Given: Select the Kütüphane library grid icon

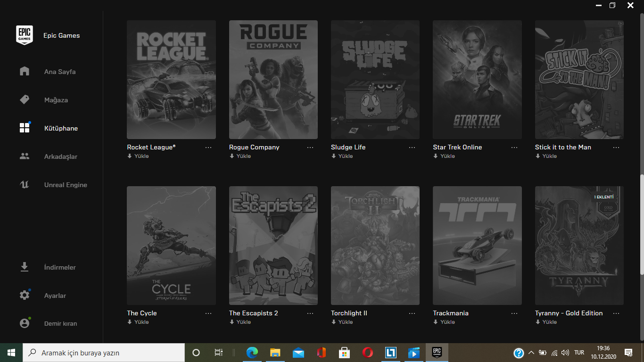Looking at the screenshot, I should click(x=25, y=128).
